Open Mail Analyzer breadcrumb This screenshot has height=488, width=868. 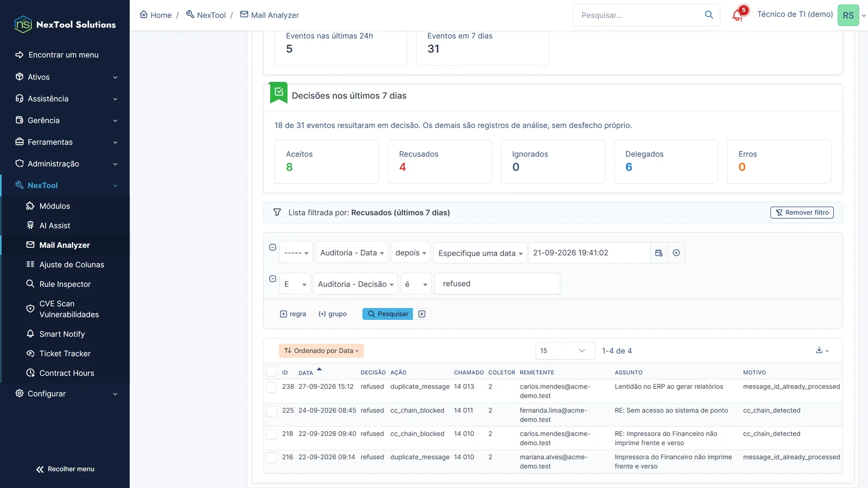point(270,15)
